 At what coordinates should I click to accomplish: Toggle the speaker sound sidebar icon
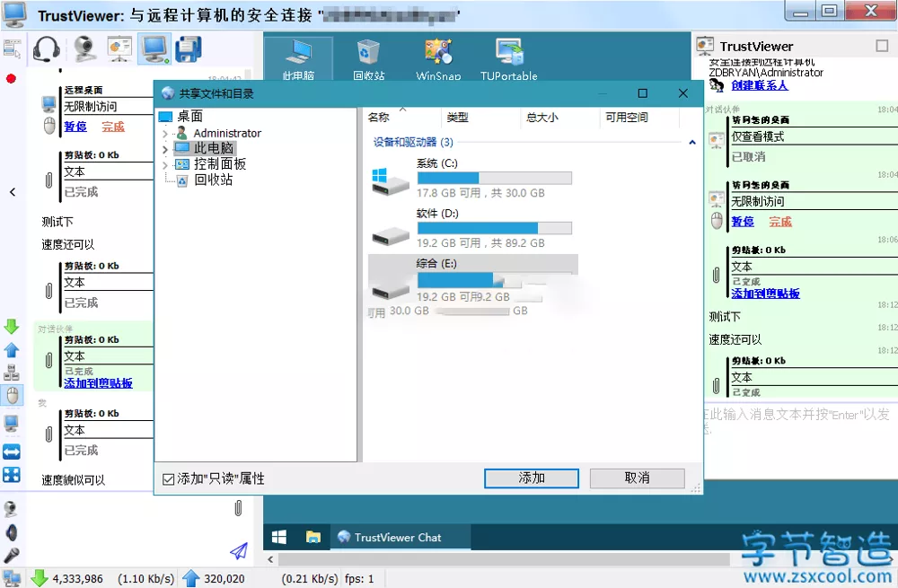pyautogui.click(x=12, y=533)
